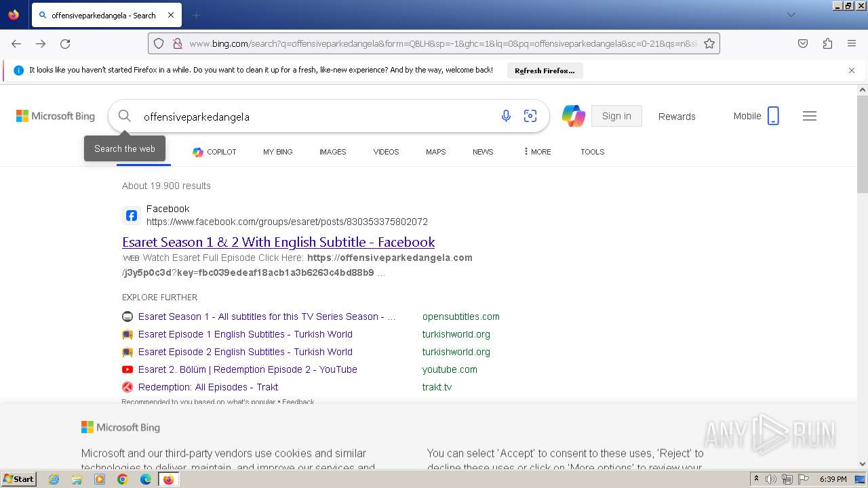Open Rewards link
Image resolution: width=868 pixels, height=488 pixels.
pos(677,117)
